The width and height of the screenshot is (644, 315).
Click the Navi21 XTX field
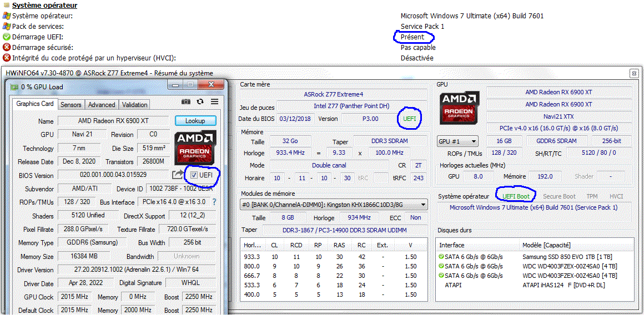559,116
